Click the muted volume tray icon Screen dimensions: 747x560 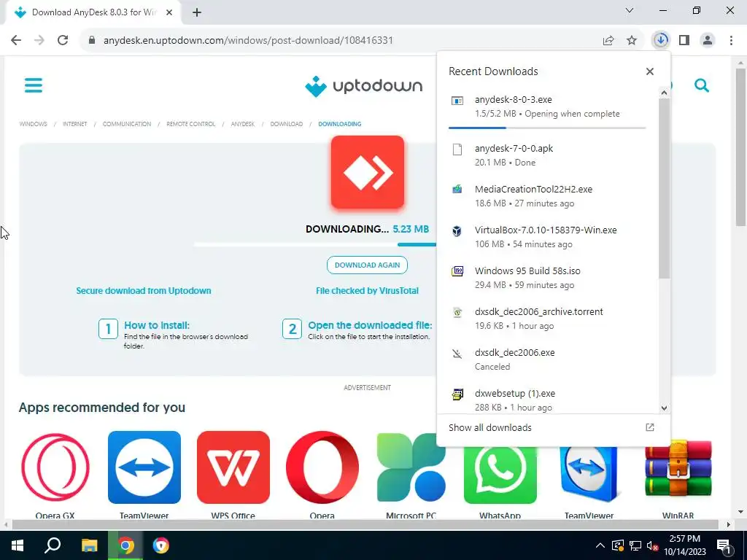[x=653, y=545]
